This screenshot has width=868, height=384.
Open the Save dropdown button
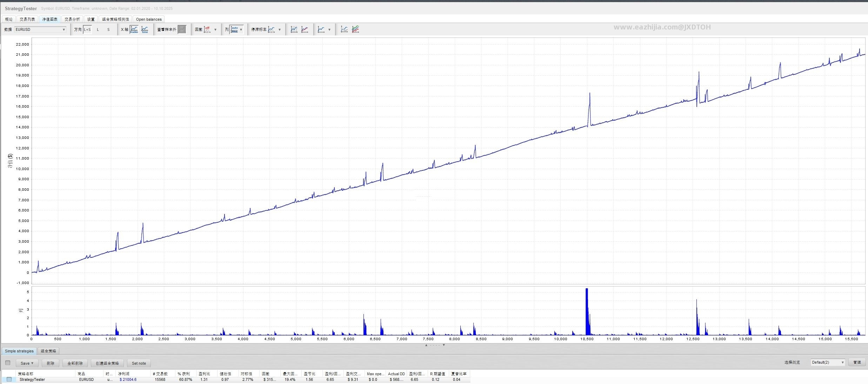coord(27,363)
